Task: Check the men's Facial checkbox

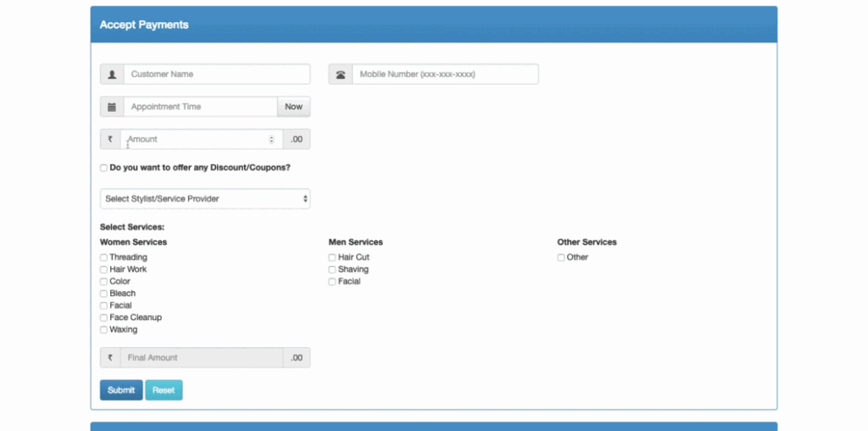Action: click(x=332, y=282)
